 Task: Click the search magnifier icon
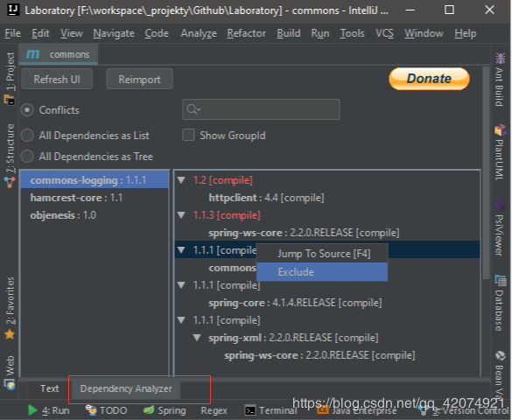tap(193, 109)
